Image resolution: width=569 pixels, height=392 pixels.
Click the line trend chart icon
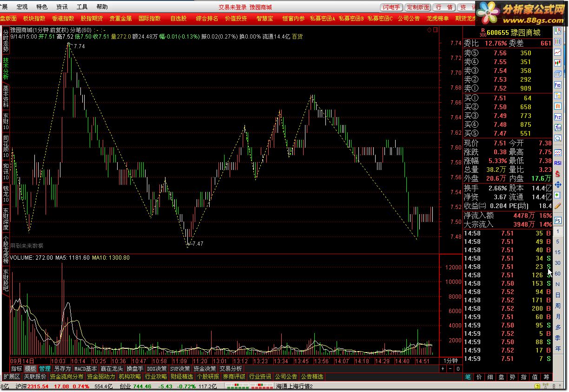coord(558,52)
